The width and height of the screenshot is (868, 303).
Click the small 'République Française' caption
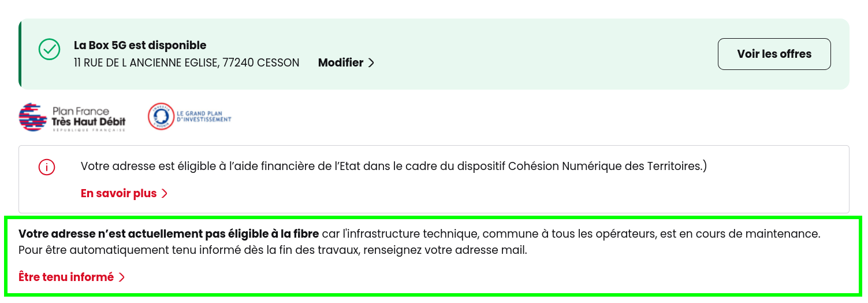(88, 131)
